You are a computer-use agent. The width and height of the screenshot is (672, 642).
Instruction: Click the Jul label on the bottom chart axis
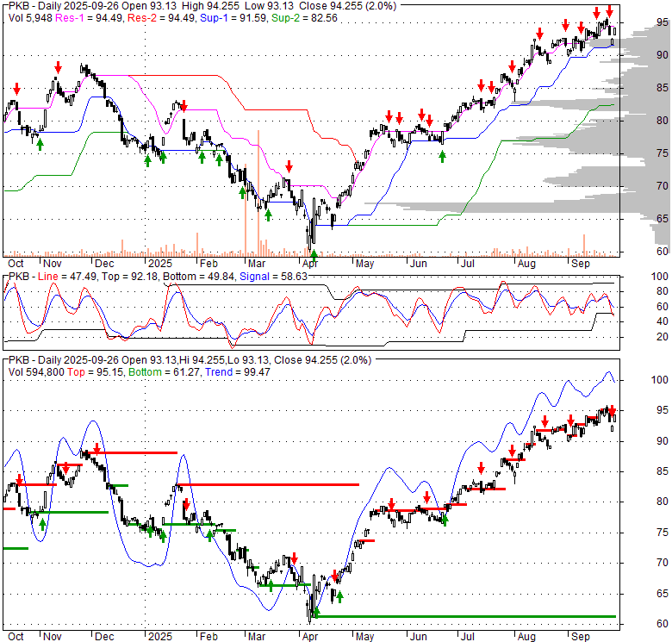467,637
